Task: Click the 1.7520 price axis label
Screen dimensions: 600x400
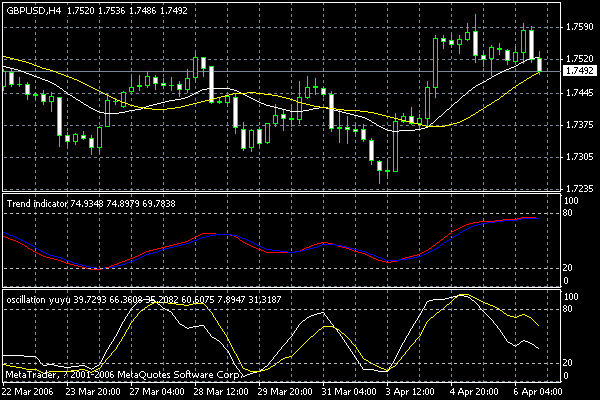Action: (579, 59)
